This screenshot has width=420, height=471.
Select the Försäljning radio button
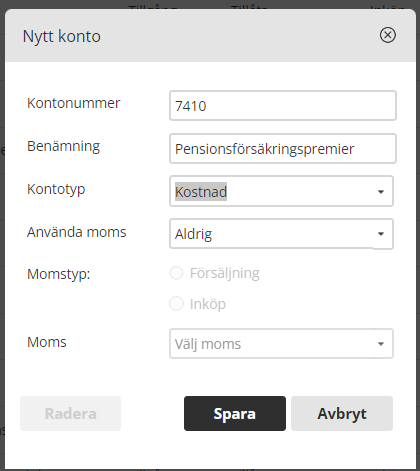tap(176, 273)
